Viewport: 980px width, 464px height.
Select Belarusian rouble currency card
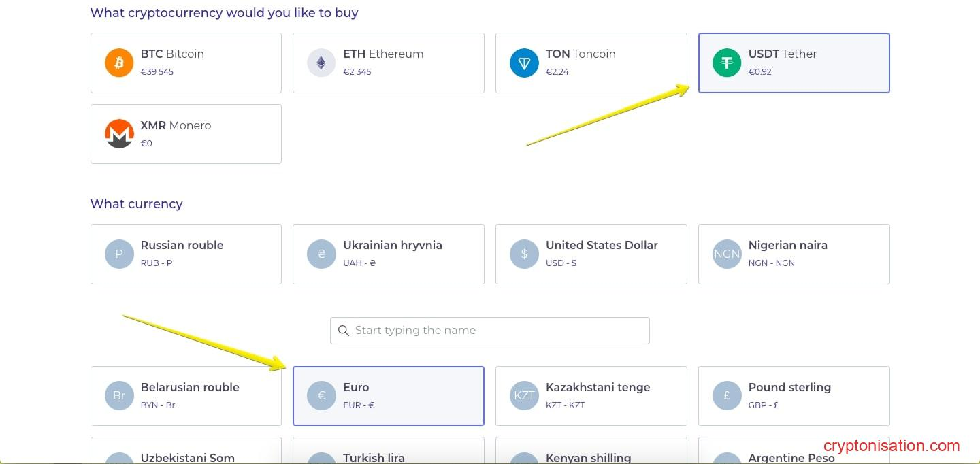[x=186, y=396]
